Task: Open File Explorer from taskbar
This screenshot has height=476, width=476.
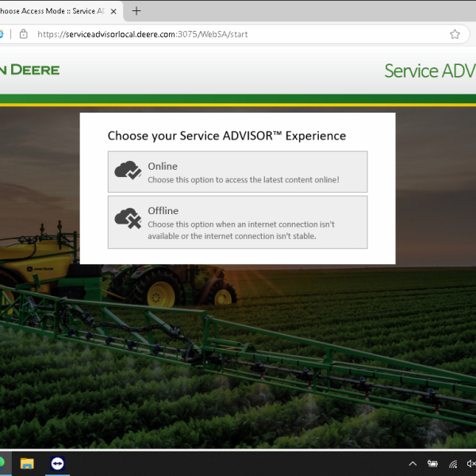Action: [x=27, y=464]
